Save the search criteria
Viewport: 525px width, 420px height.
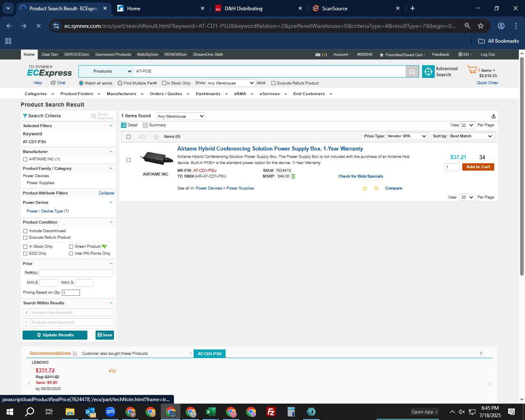click(x=105, y=335)
